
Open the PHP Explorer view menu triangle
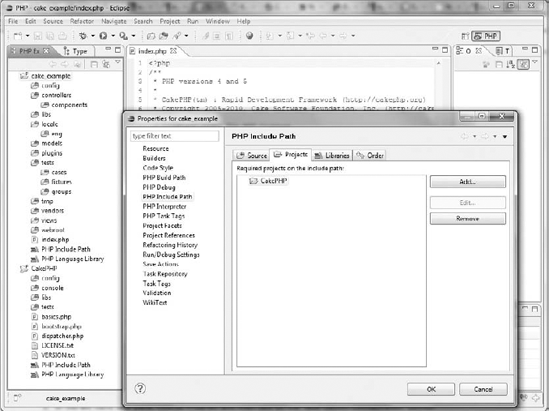click(118, 62)
